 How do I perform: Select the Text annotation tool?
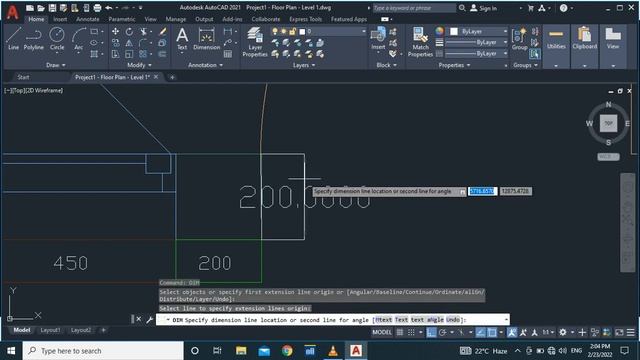[182, 39]
